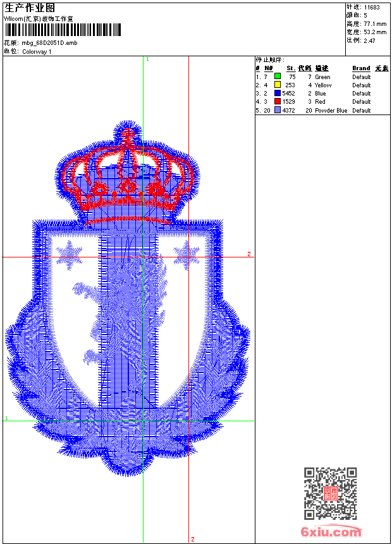
Task: Click the Brand column header
Action: point(361,68)
